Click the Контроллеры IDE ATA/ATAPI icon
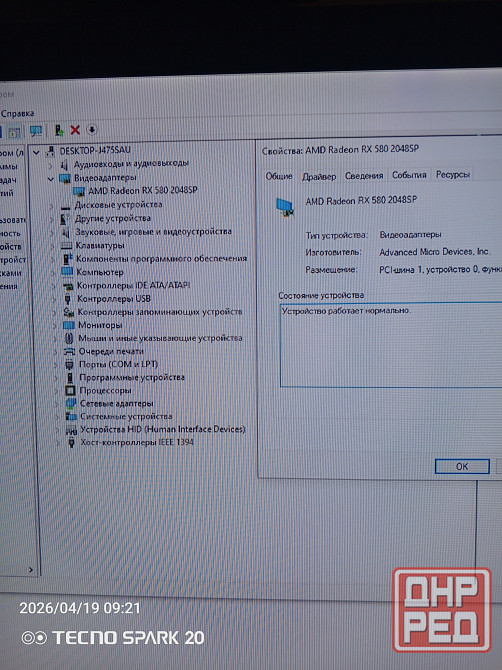The image size is (502, 670). tap(68, 286)
